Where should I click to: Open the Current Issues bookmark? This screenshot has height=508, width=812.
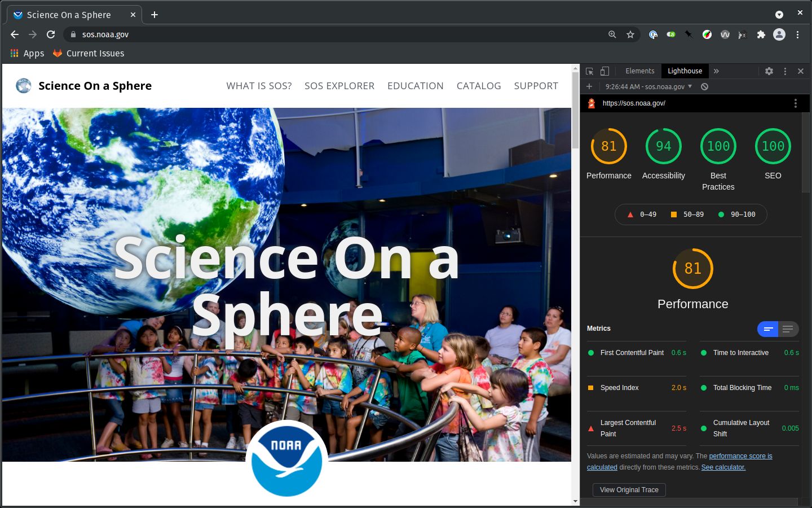(x=89, y=53)
